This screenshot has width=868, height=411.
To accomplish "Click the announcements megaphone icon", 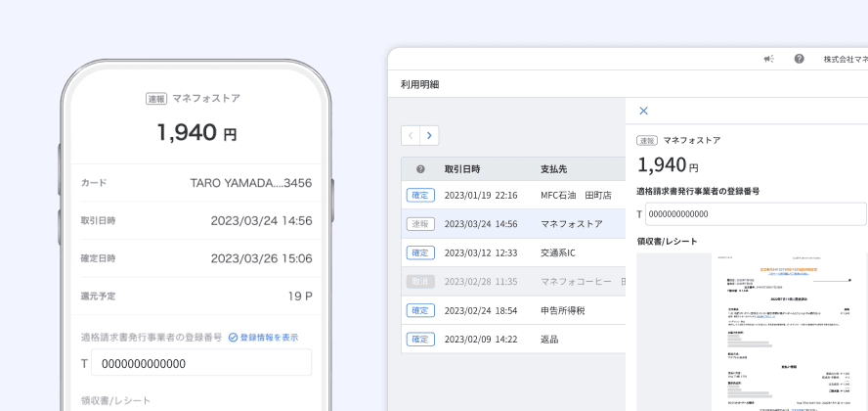I will (x=769, y=59).
